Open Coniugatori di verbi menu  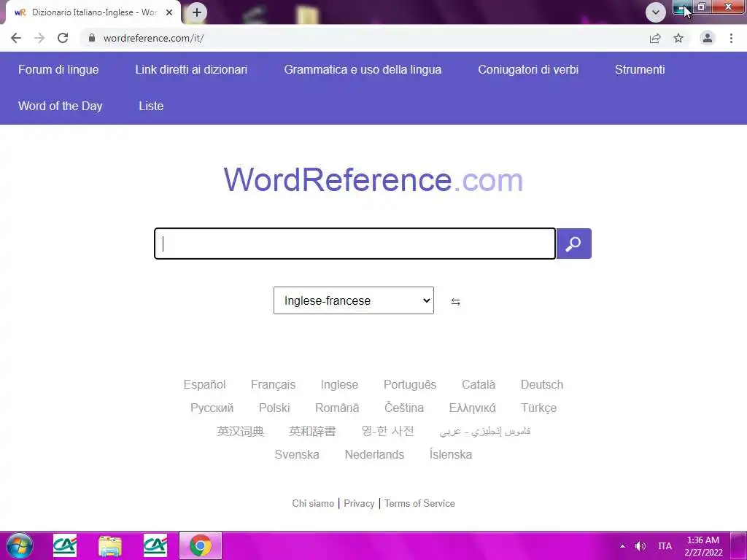click(x=528, y=69)
